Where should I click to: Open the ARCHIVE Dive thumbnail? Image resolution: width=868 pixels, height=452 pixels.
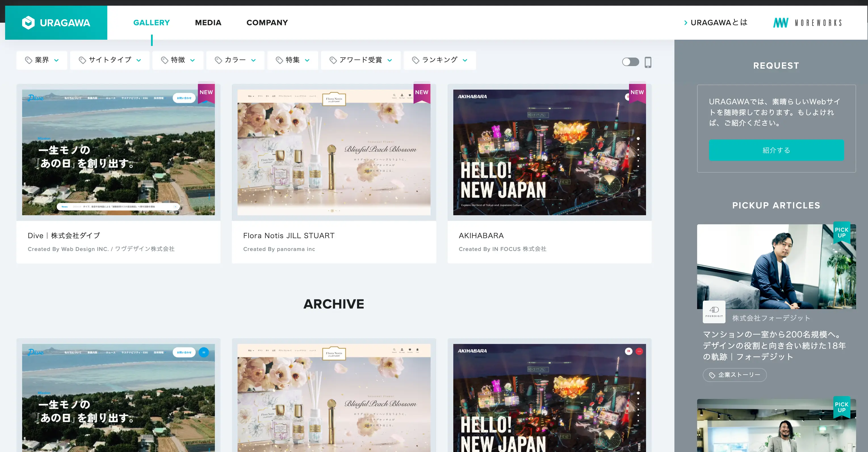(x=118, y=398)
